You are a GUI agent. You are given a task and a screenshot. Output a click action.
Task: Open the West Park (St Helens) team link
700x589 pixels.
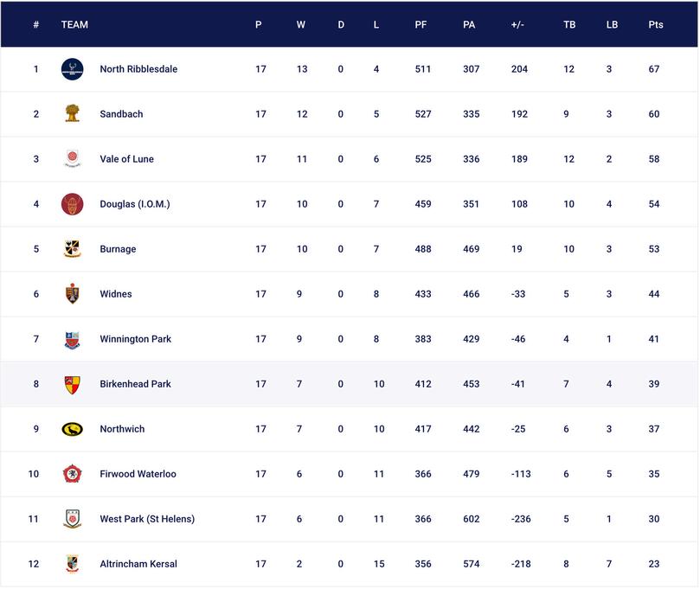[147, 519]
